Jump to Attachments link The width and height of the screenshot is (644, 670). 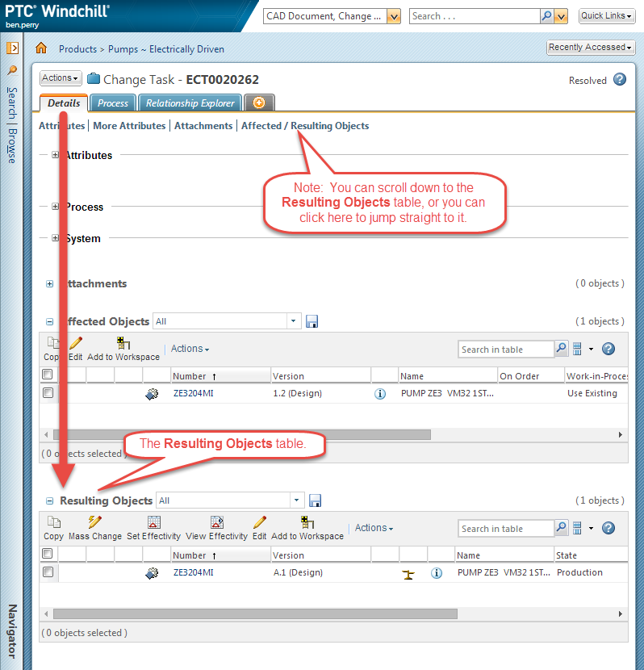click(x=203, y=126)
